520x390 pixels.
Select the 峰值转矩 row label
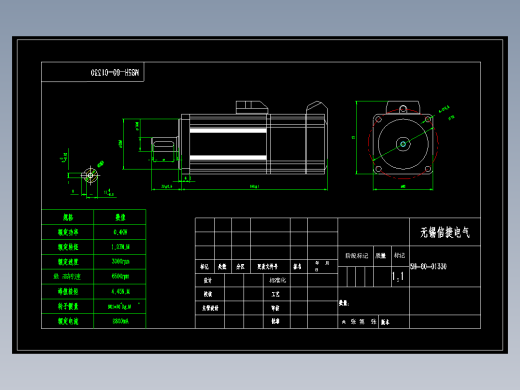point(68,291)
